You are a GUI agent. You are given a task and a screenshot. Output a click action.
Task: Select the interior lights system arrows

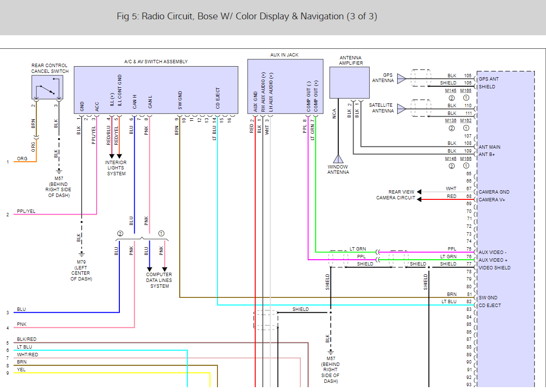tap(115, 155)
